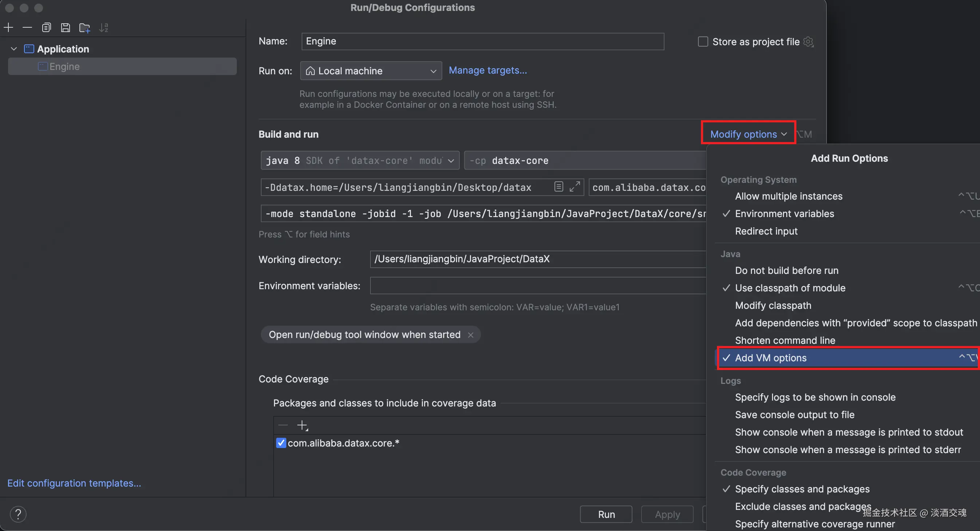
Task: Enable Store as project file checkbox
Action: (x=703, y=42)
